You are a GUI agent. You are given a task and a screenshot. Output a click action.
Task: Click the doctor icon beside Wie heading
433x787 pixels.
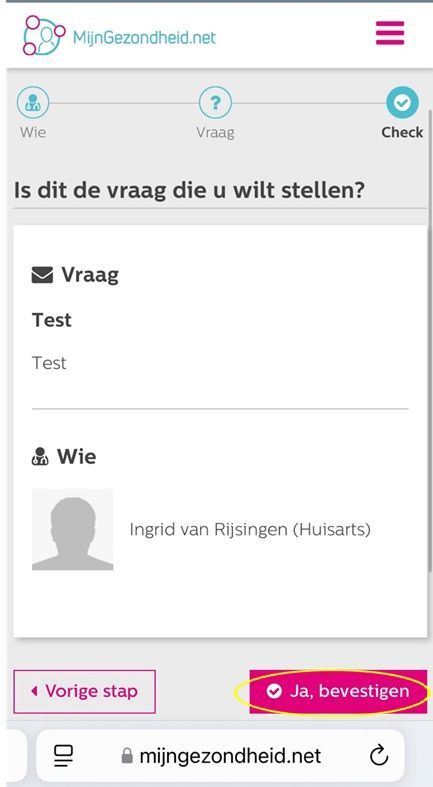pos(40,457)
